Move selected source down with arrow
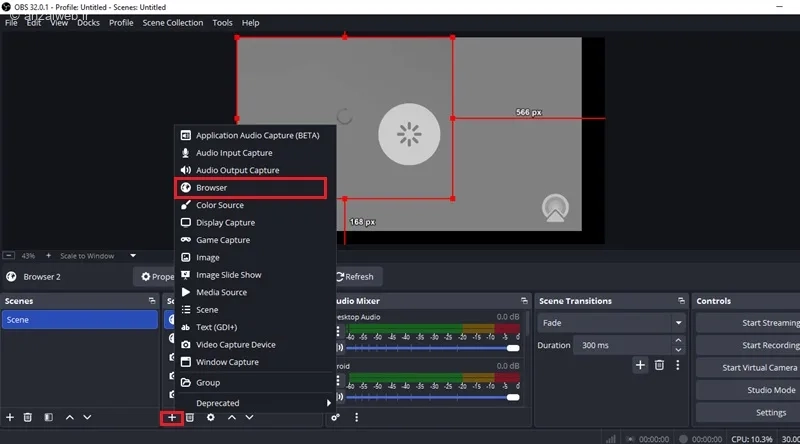The image size is (800, 444). click(x=249, y=417)
